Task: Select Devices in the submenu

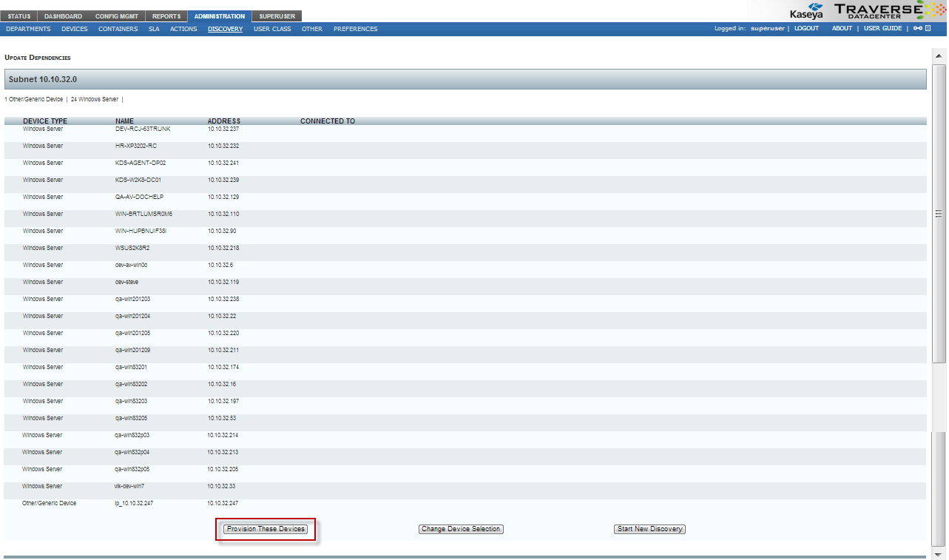Action: (x=74, y=29)
